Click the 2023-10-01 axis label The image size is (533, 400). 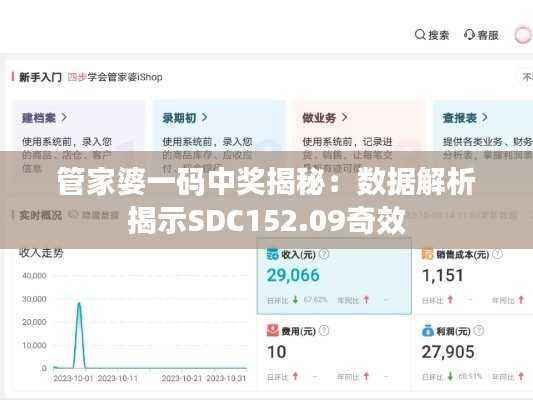(x=73, y=379)
